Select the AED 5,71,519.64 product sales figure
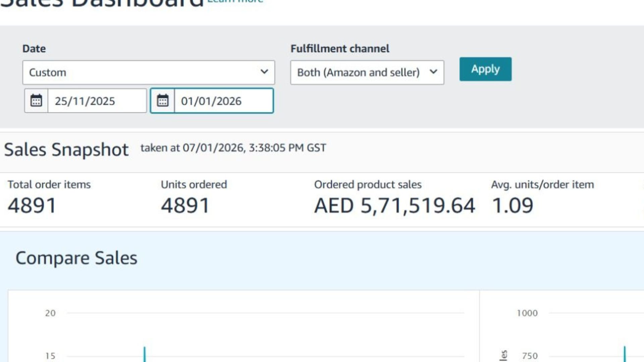 pyautogui.click(x=394, y=205)
